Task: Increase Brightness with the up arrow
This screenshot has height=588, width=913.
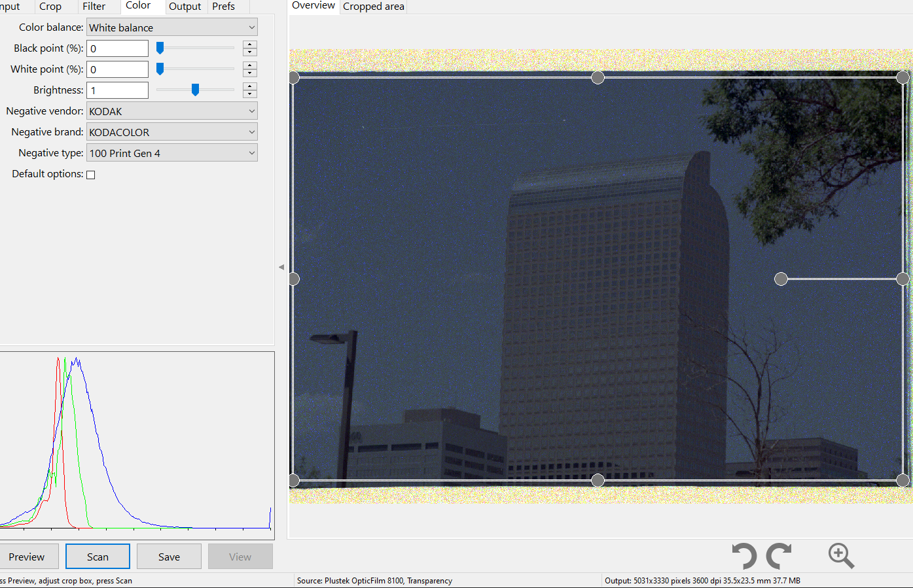Action: coord(250,86)
